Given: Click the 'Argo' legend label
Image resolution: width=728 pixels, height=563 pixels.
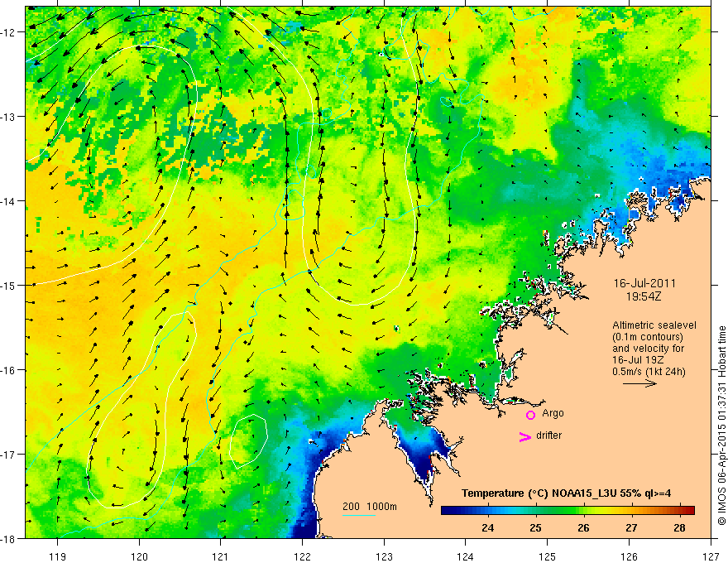Looking at the screenshot, I should tap(553, 413).
